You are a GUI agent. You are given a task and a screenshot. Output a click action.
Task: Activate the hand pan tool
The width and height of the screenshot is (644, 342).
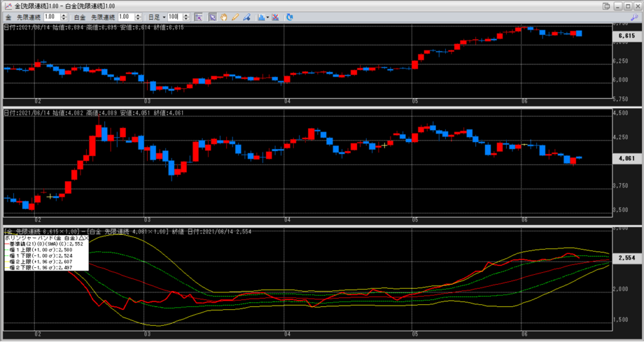[x=223, y=17]
